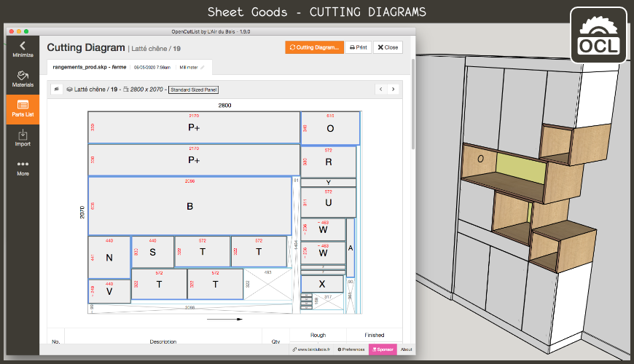The width and height of the screenshot is (634, 364).
Task: Click the orange Cutting Diagram refresh button
Action: point(314,47)
